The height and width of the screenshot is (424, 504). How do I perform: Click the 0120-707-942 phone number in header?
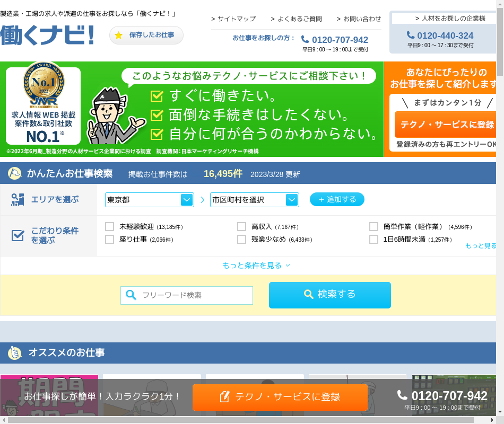(340, 40)
